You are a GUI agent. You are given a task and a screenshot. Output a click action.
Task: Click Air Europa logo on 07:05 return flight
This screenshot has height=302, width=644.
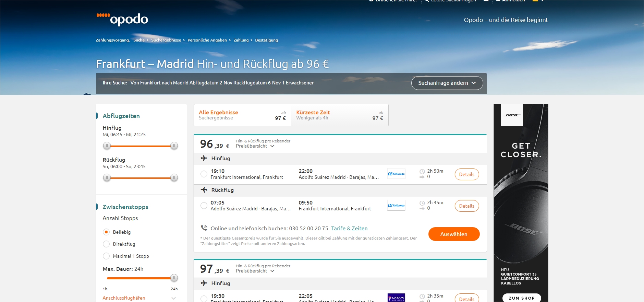396,206
